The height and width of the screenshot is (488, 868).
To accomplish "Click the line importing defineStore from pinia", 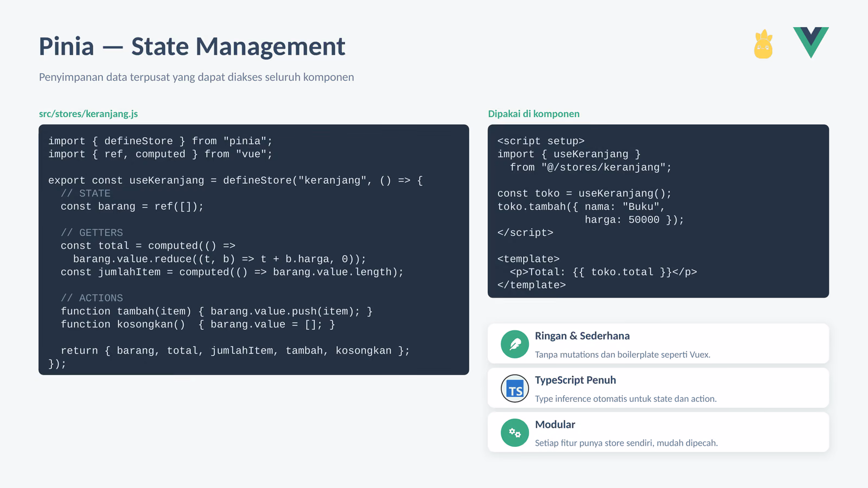I will click(x=161, y=141).
